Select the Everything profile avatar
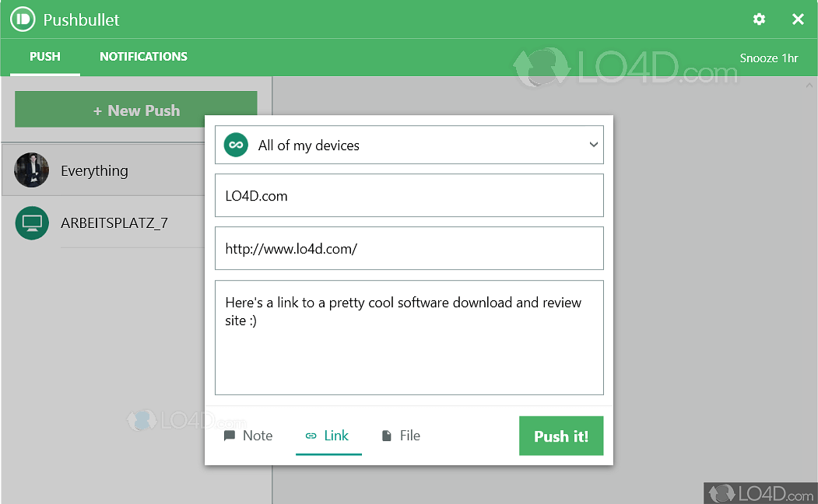 coord(32,170)
